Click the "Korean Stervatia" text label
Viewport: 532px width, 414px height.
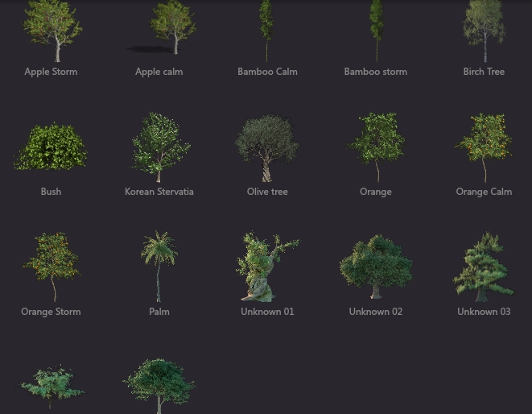click(159, 192)
